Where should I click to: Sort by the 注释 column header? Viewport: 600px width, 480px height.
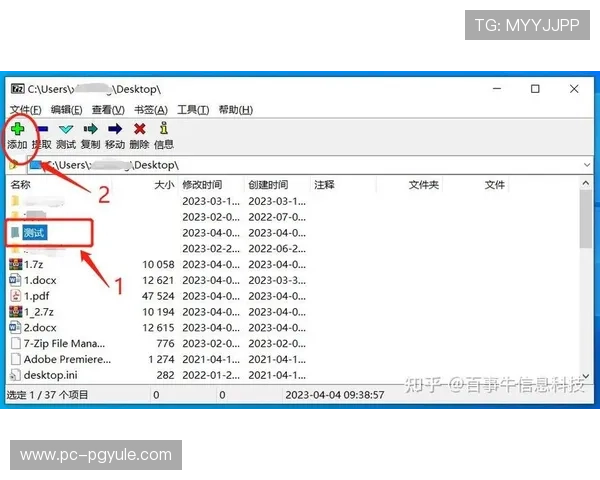tap(324, 185)
